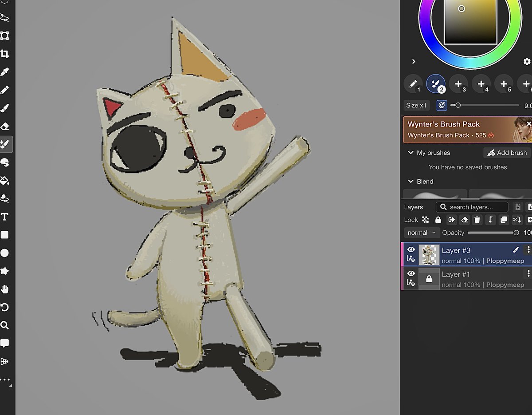Image resolution: width=532 pixels, height=415 pixels.
Task: Click the merge down arrow icon
Action: [x=490, y=220]
